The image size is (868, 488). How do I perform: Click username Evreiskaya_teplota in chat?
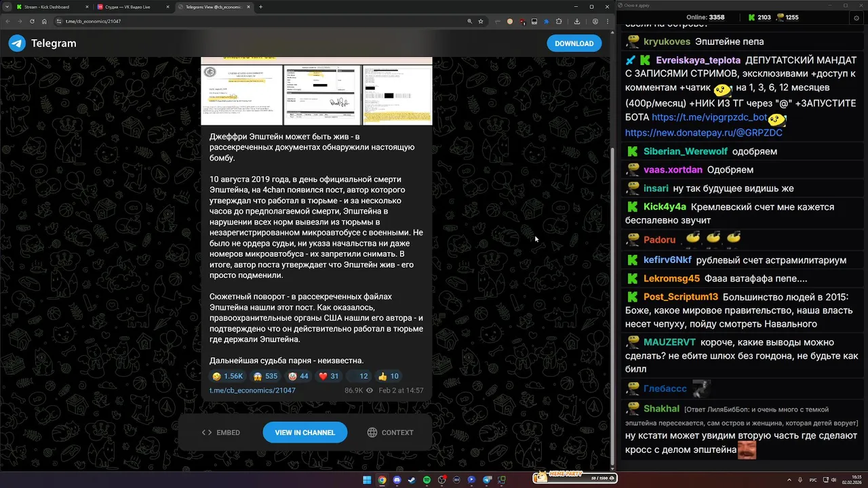point(698,60)
